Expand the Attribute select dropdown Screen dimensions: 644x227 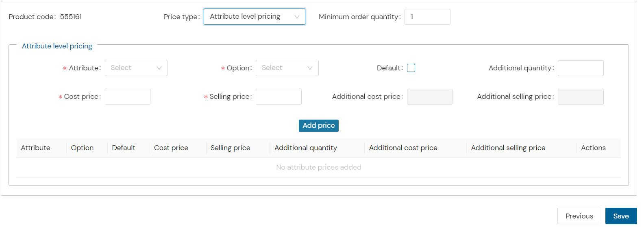pyautogui.click(x=136, y=68)
